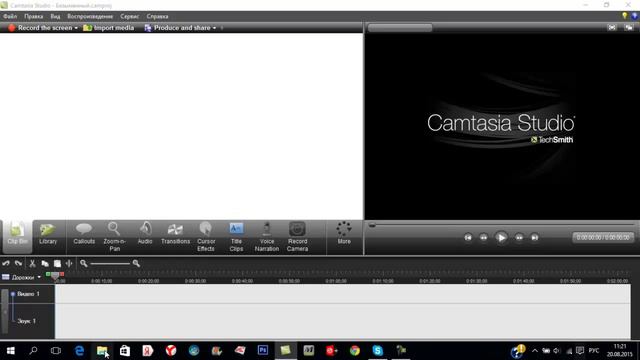Open the preview dimensions dropdown

pos(400,28)
